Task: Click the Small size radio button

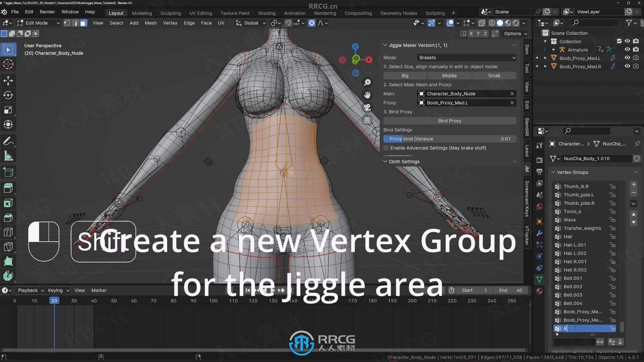Action: 494,75
